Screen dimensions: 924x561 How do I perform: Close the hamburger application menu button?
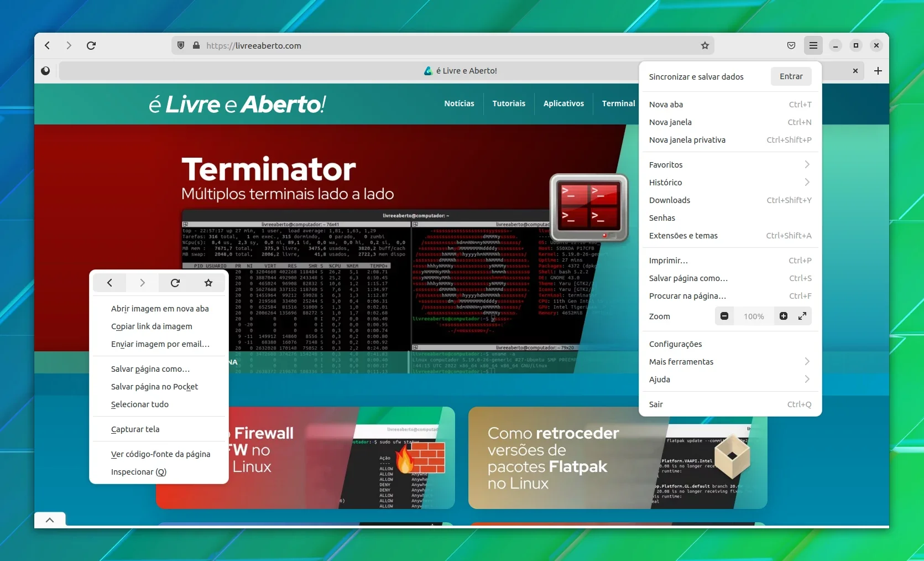point(813,45)
